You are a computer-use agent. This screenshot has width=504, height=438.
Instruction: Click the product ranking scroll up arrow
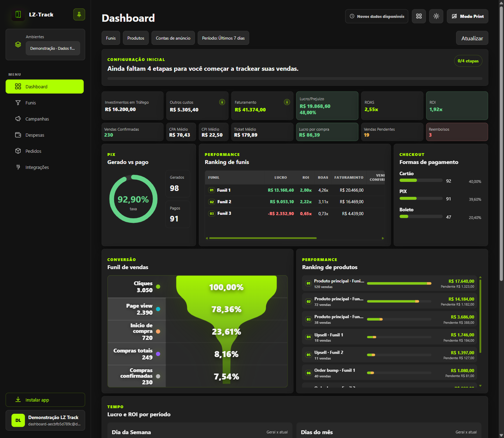(480, 277)
